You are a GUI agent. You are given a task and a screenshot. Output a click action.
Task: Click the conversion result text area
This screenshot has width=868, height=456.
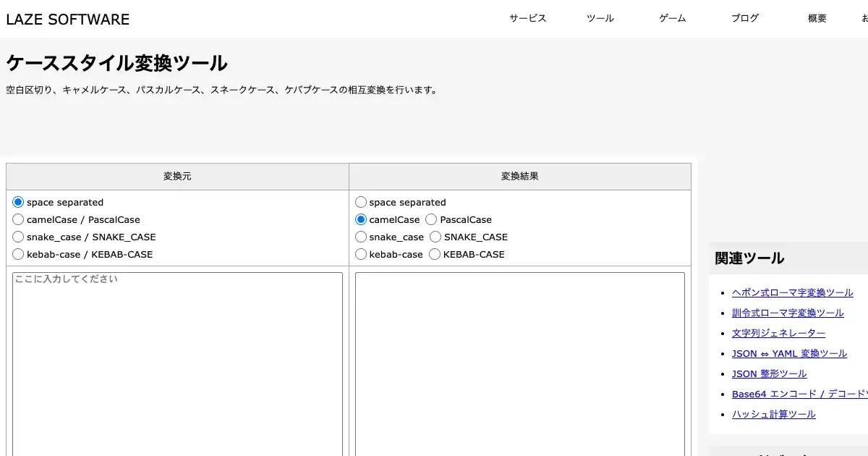point(519,362)
